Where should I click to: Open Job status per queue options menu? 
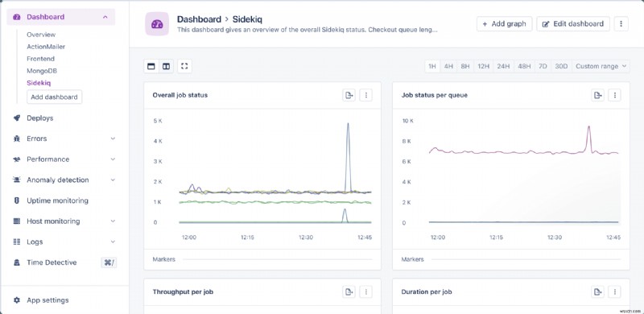coord(615,95)
